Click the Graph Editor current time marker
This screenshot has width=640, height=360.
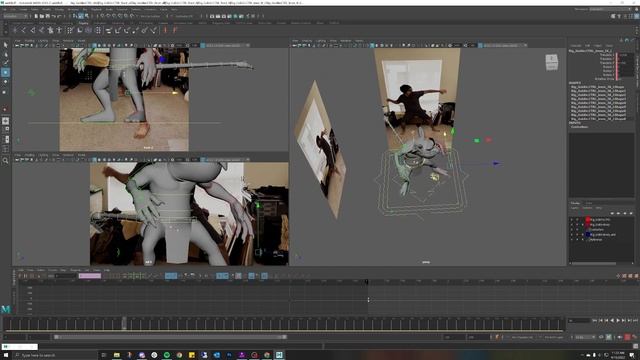(x=366, y=282)
